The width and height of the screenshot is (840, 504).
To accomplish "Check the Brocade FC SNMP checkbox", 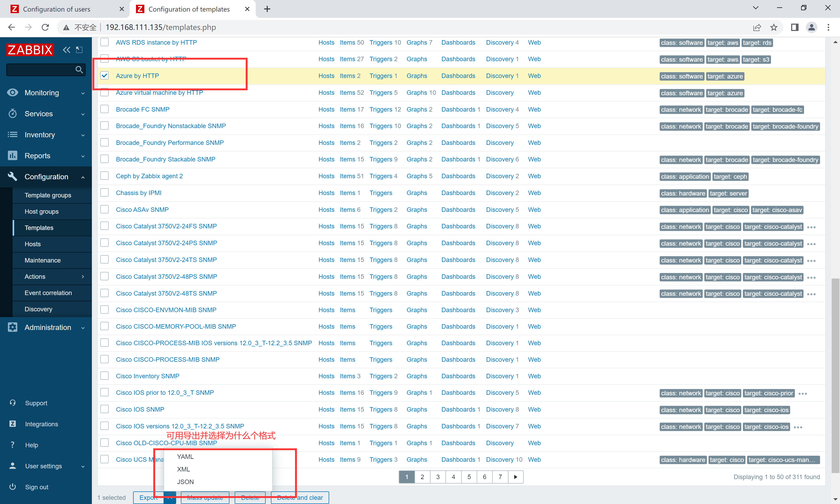I will pos(104,109).
